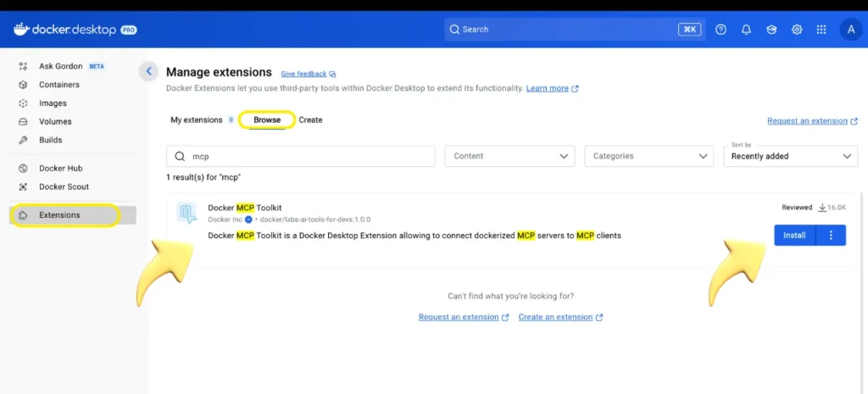
Task: Click the Docker Scout icon
Action: 23,187
